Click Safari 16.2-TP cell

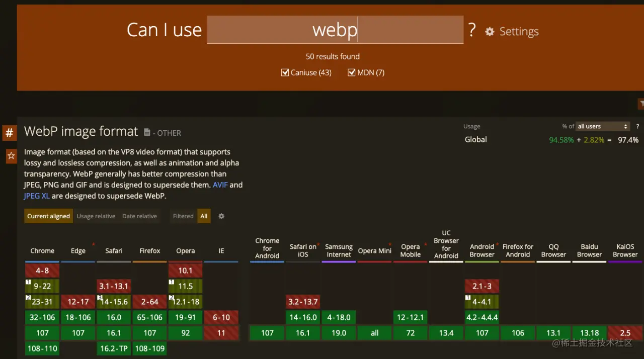point(114,348)
